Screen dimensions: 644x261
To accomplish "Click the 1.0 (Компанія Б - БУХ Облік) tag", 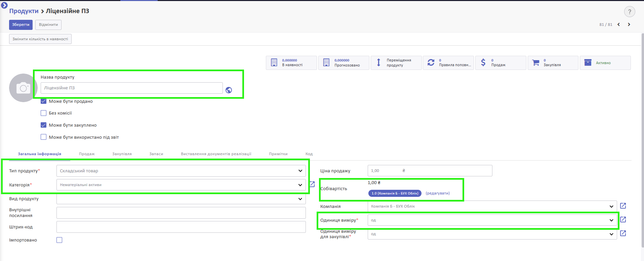I will 395,193.
